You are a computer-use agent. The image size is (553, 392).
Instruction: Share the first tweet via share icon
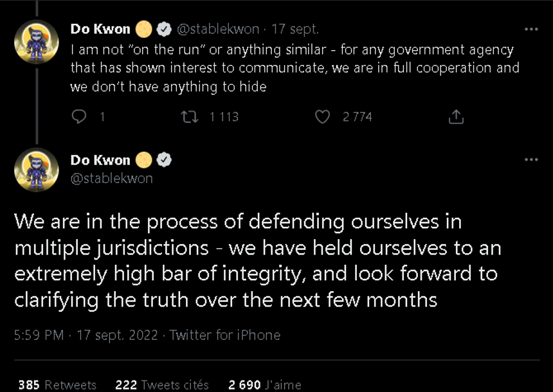pyautogui.click(x=455, y=116)
